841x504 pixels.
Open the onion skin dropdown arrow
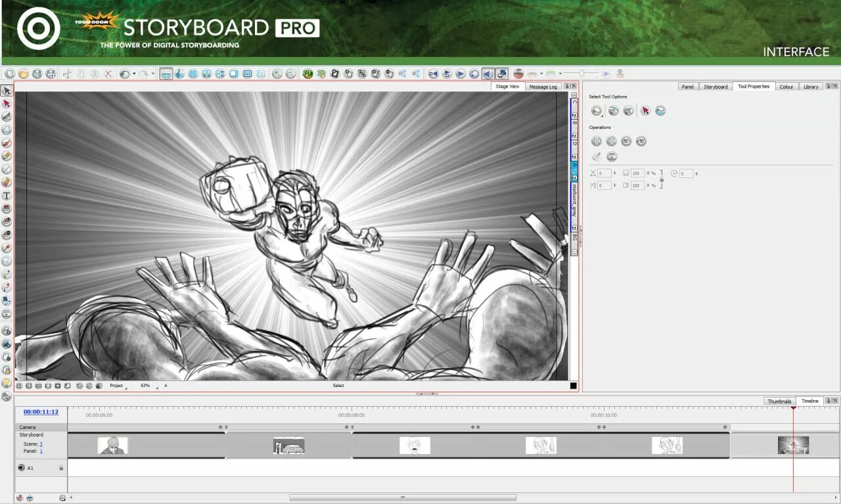click(x=541, y=74)
